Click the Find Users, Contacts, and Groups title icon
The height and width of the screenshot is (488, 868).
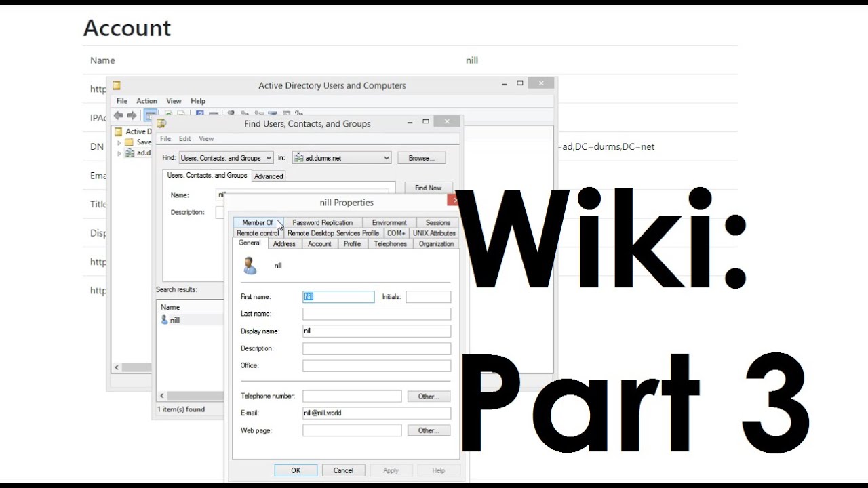(x=161, y=123)
